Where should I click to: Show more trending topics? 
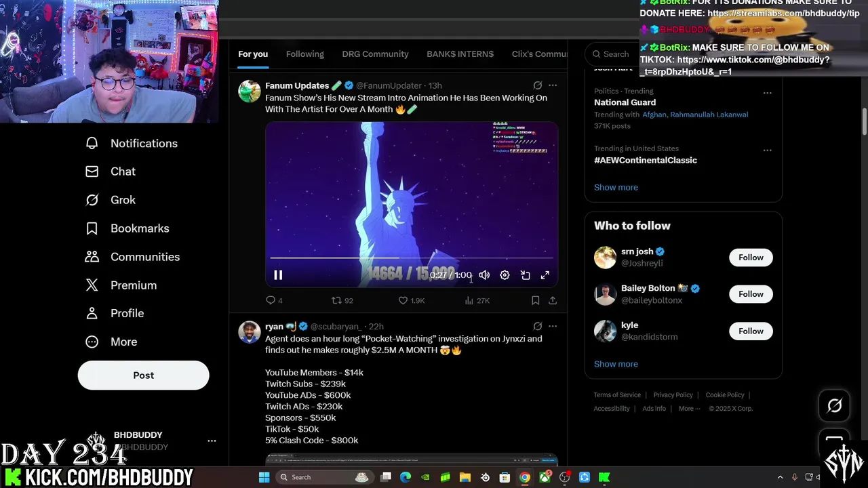(x=616, y=187)
